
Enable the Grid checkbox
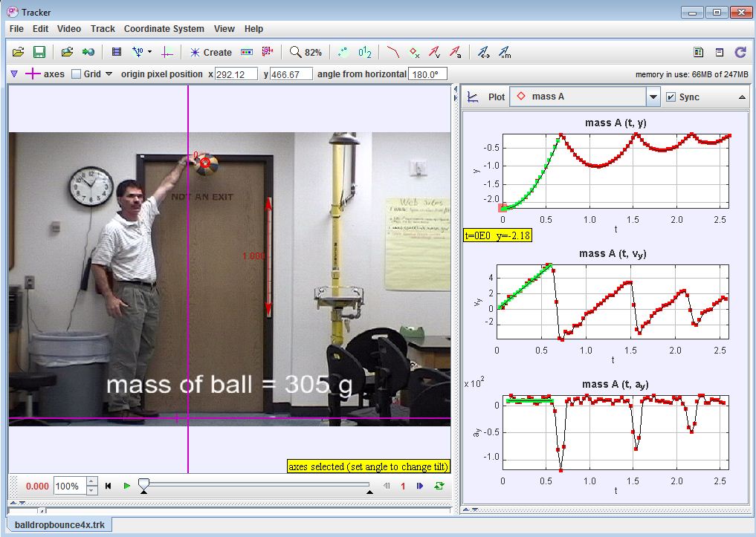pos(76,74)
